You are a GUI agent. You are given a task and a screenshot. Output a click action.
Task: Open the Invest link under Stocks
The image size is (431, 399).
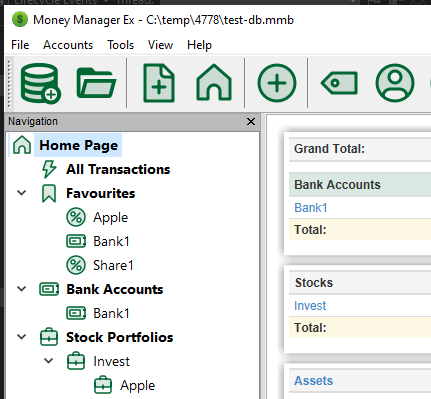(x=310, y=306)
